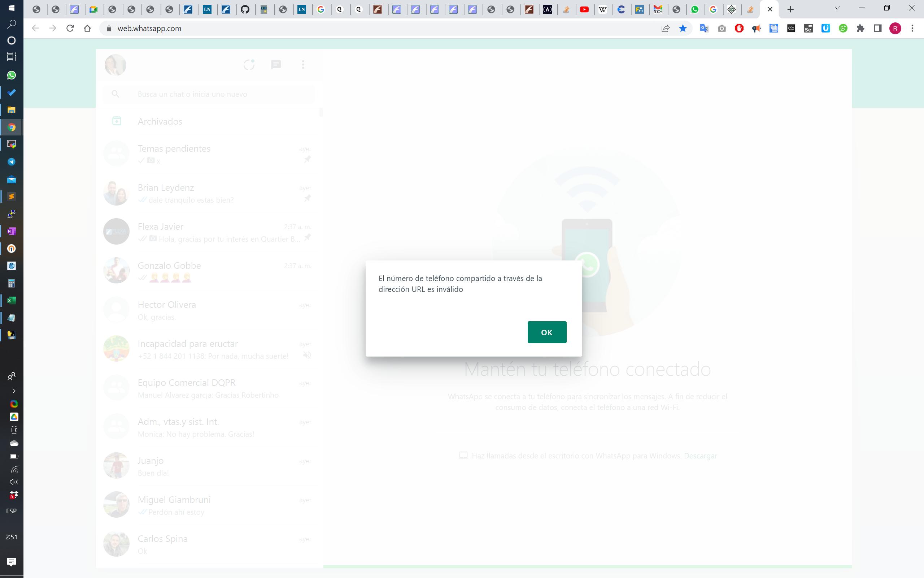The image size is (924, 578).
Task: Change the ESP input language
Action: (x=12, y=511)
